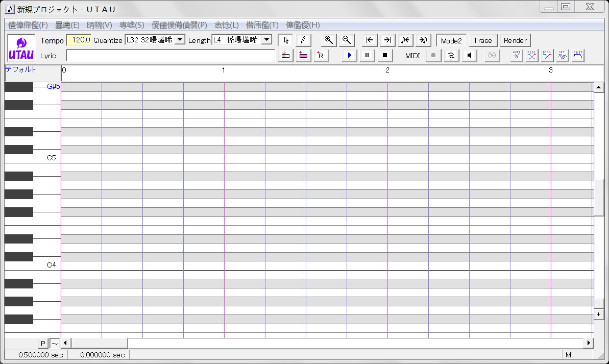
Task: Click the P toggle at bottom left
Action: pyautogui.click(x=43, y=343)
